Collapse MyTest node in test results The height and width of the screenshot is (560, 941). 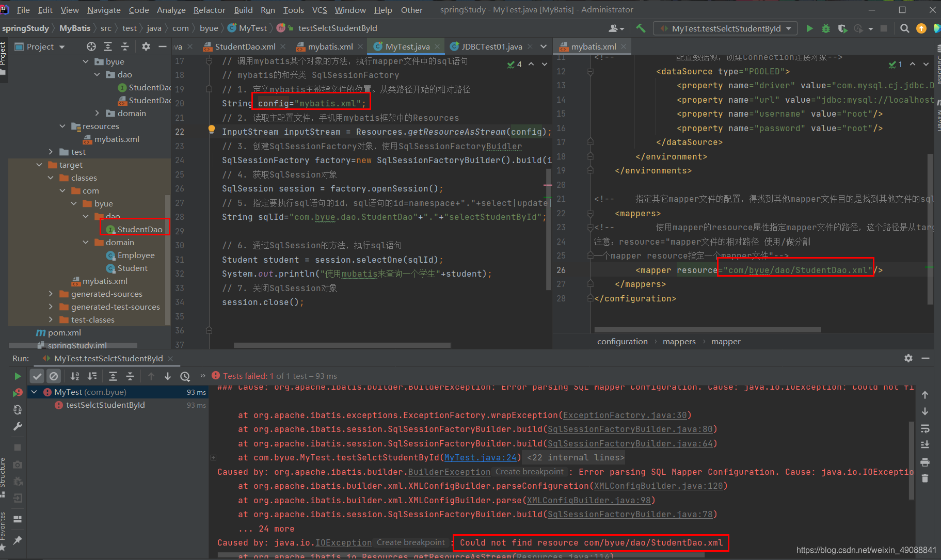pyautogui.click(x=34, y=392)
